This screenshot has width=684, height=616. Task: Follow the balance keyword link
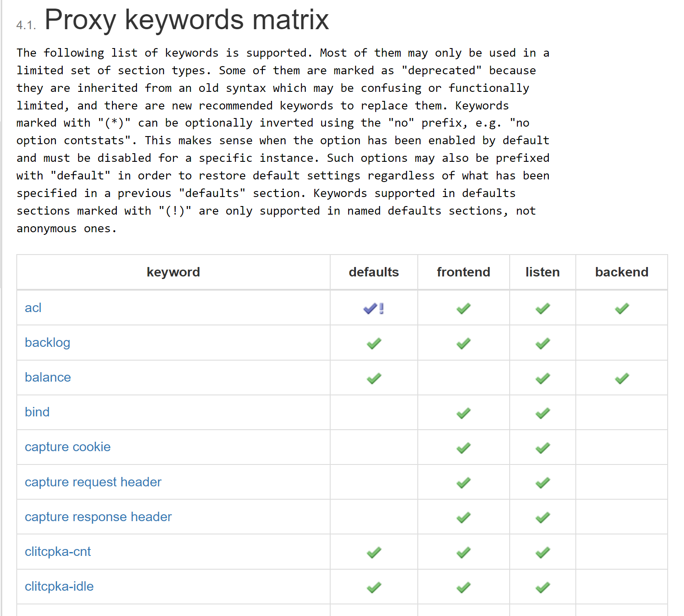pyautogui.click(x=48, y=377)
